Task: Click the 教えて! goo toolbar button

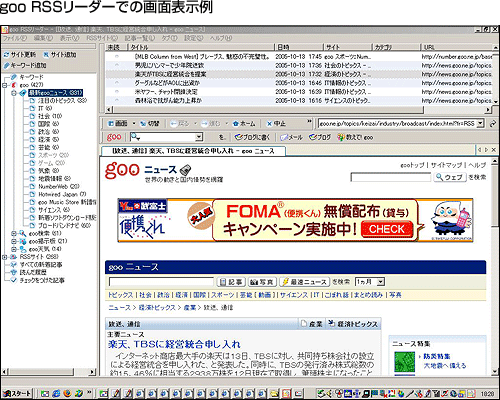Action: click(x=355, y=137)
